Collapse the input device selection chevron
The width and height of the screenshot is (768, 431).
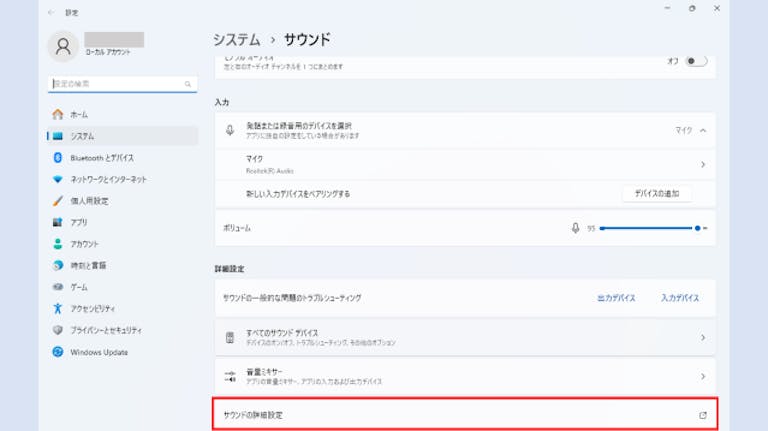click(703, 131)
